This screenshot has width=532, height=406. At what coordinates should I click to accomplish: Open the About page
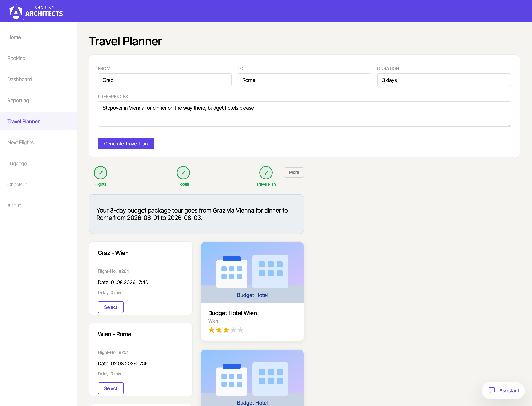pos(14,205)
